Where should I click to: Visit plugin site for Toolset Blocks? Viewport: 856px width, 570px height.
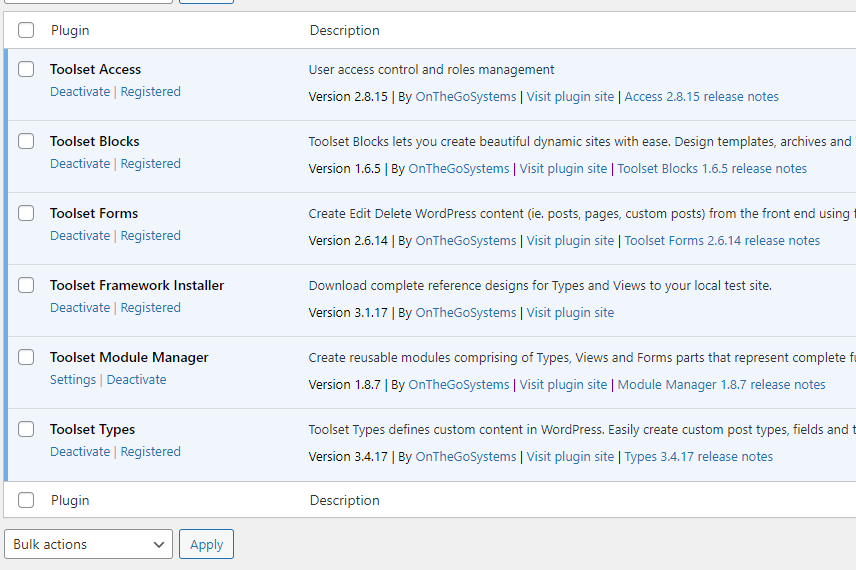[563, 169]
